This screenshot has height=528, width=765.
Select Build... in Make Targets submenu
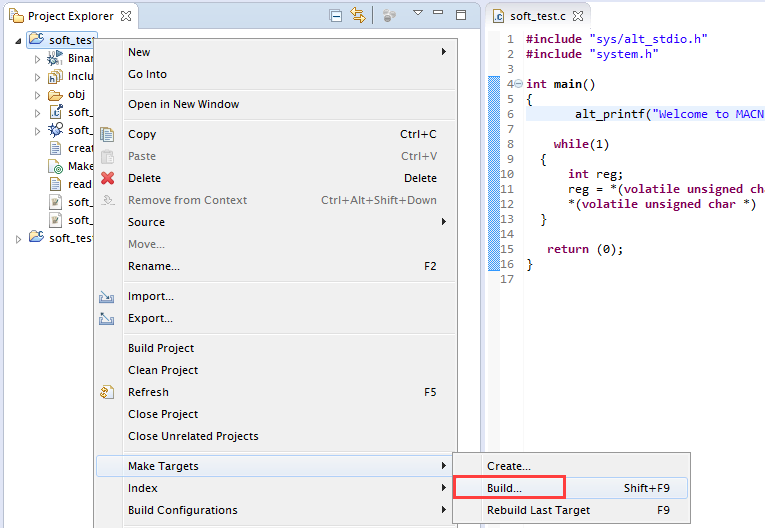[x=571, y=488]
